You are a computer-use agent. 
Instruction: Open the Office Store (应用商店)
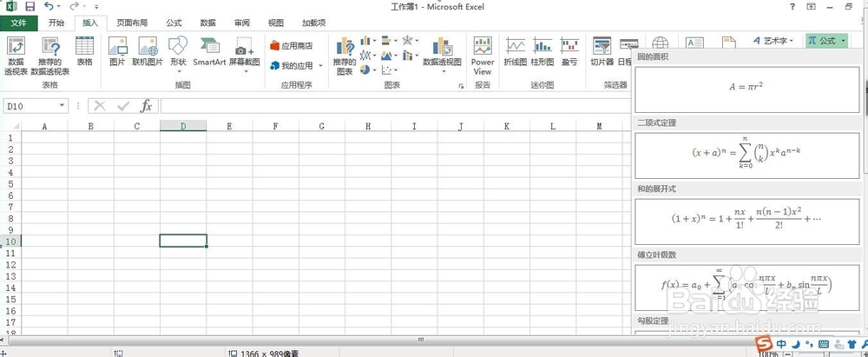click(291, 45)
